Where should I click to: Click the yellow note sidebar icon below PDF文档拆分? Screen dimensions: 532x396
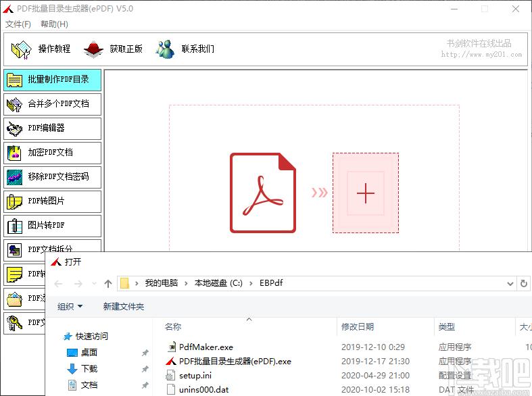click(15, 274)
